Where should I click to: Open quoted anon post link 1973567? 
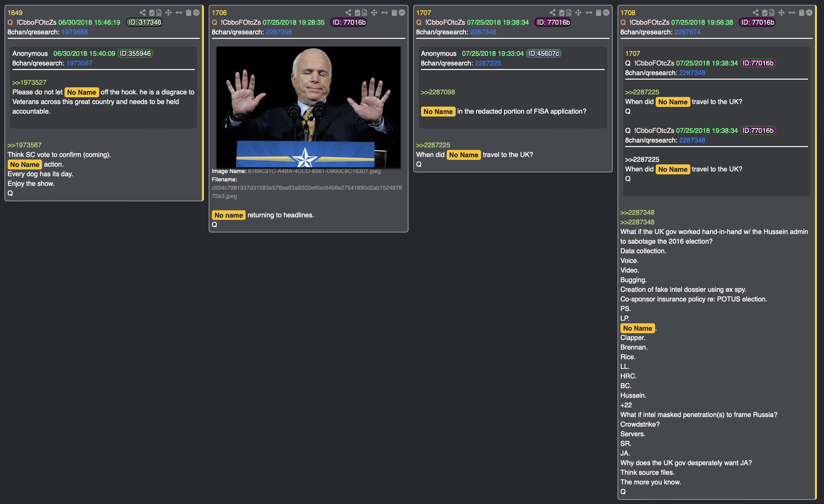[x=79, y=63]
